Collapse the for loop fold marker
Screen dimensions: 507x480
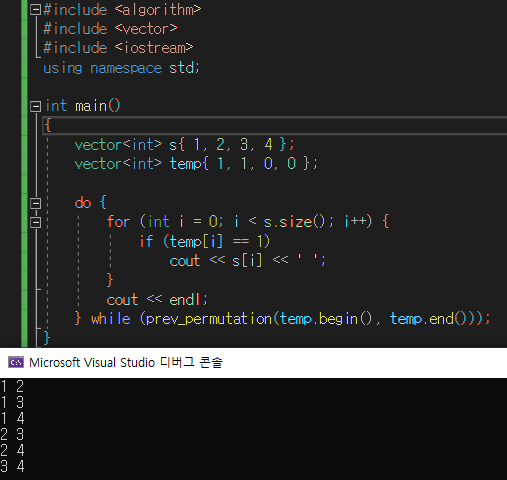coord(35,222)
